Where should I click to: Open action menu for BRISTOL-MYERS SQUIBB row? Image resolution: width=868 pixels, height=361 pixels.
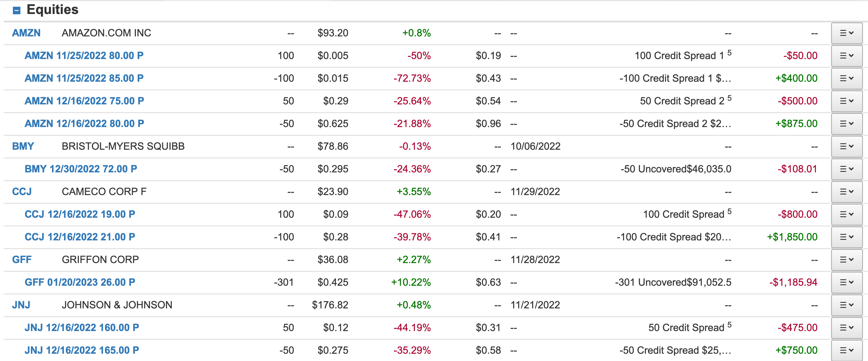846,146
